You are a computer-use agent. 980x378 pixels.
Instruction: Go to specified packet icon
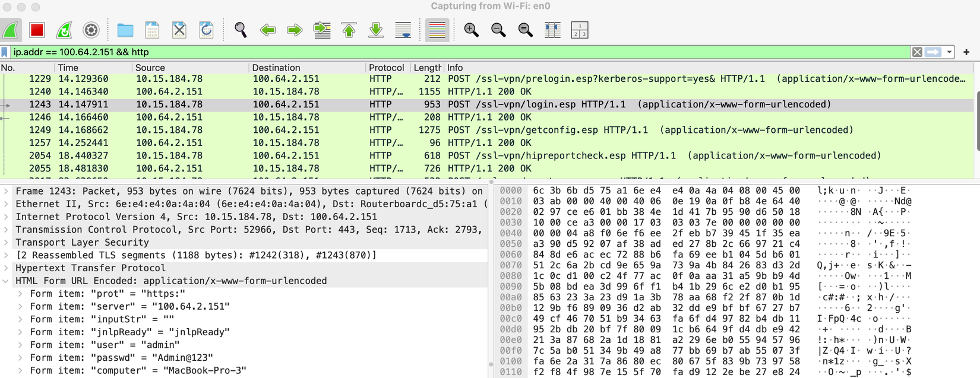coord(322,30)
